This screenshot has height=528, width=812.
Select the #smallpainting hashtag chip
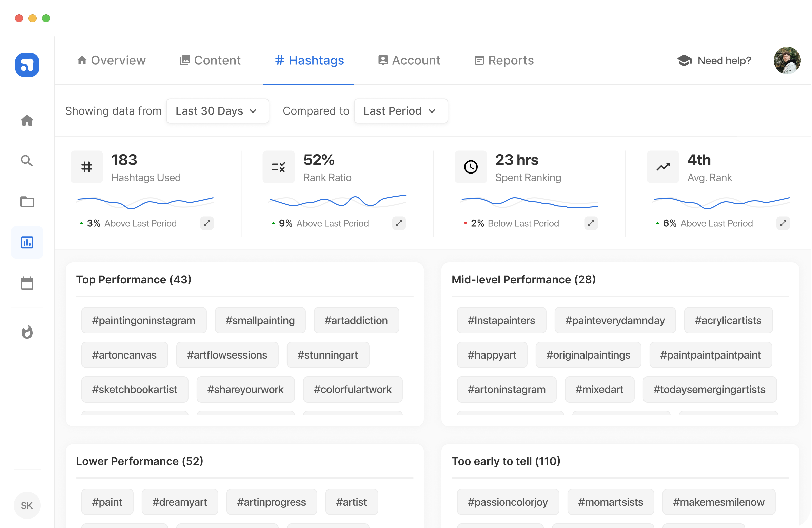click(260, 320)
